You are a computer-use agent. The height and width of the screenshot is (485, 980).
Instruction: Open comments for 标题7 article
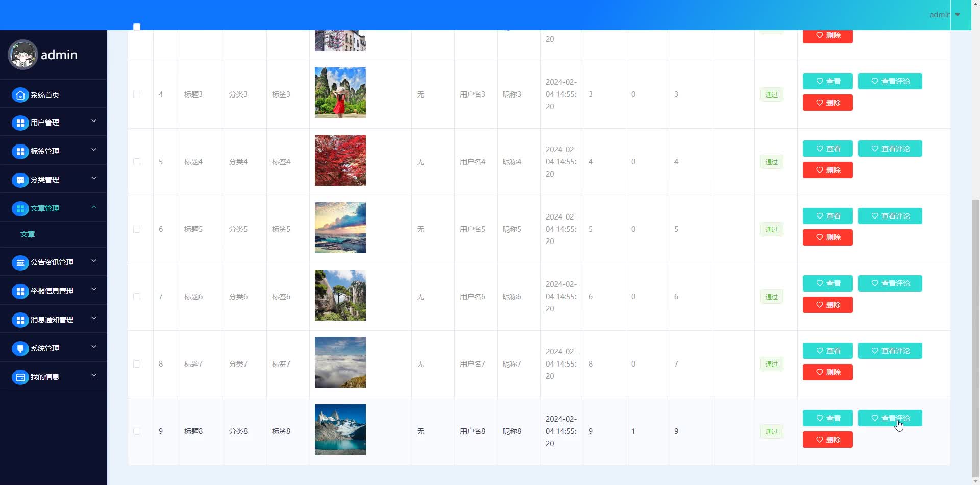pos(890,351)
